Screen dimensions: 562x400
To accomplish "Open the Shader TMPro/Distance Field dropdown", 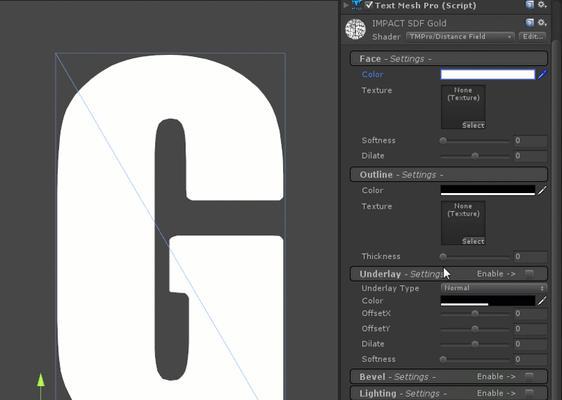I will [460, 37].
